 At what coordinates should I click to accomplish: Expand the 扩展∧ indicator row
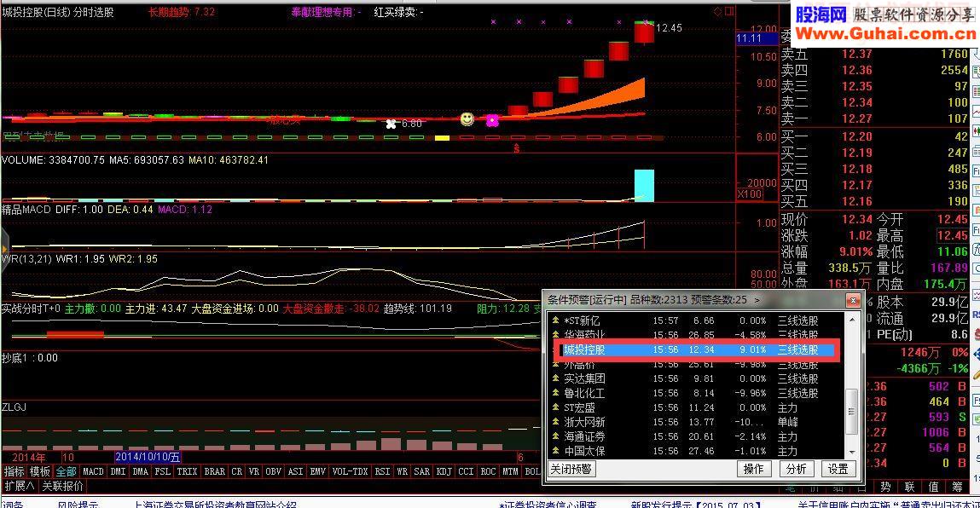(20, 486)
